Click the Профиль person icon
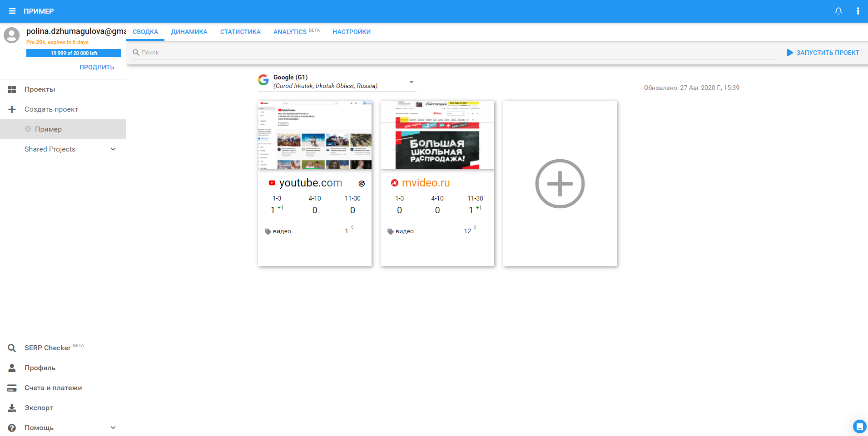The height and width of the screenshot is (436, 868). pyautogui.click(x=12, y=368)
